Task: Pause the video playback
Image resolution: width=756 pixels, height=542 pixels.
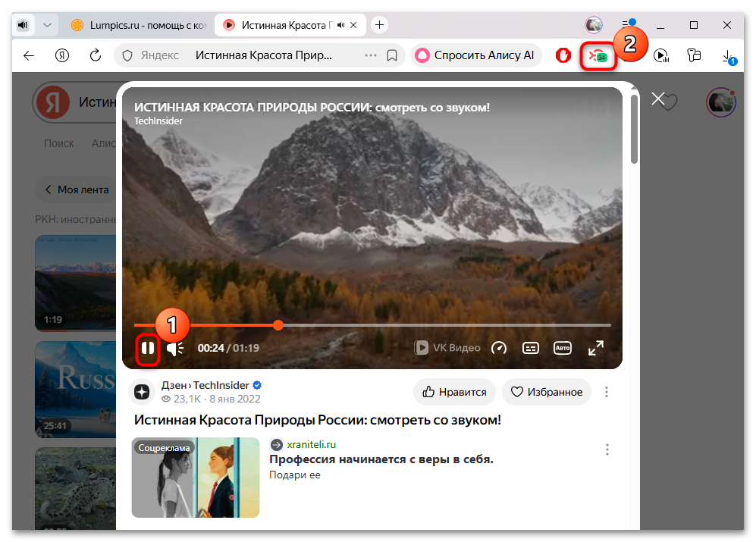Action: [x=148, y=348]
